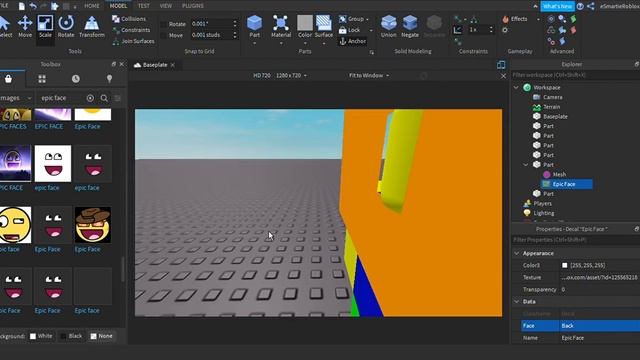The height and width of the screenshot is (360, 640).
Task: Click the Color3 white swatch
Action: point(564,266)
